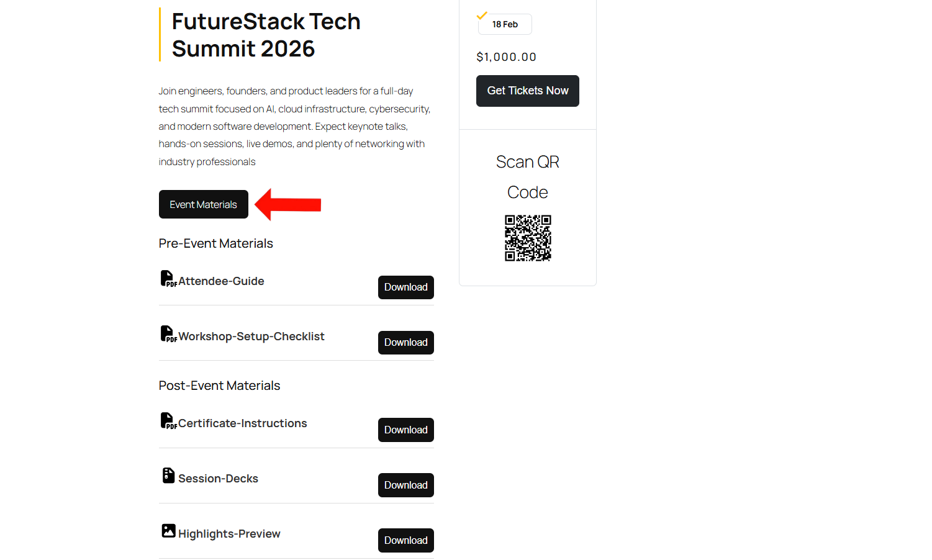932x560 pixels.
Task: Select the 18 Feb date option
Action: [505, 24]
